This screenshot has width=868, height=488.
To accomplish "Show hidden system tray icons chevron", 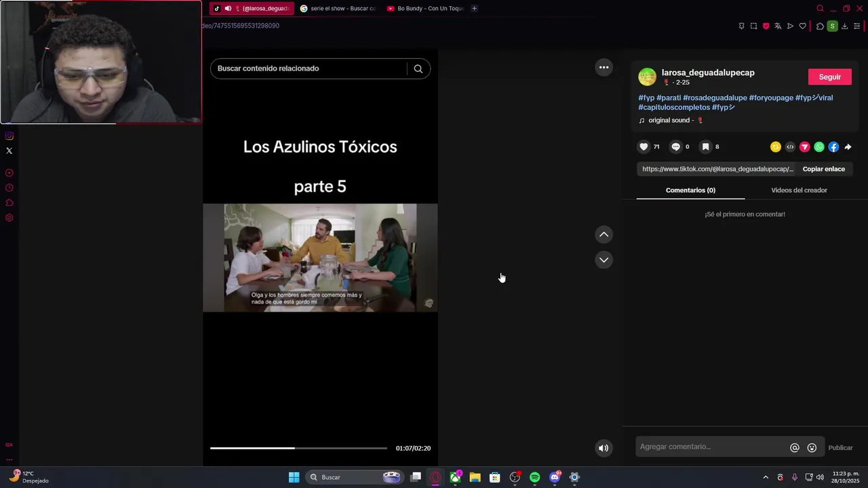I will (766, 477).
